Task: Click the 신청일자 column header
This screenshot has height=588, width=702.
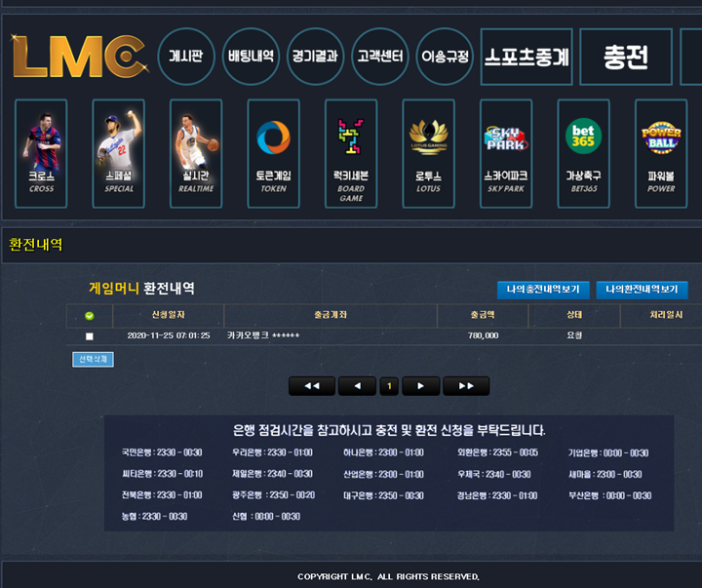Action: [169, 315]
